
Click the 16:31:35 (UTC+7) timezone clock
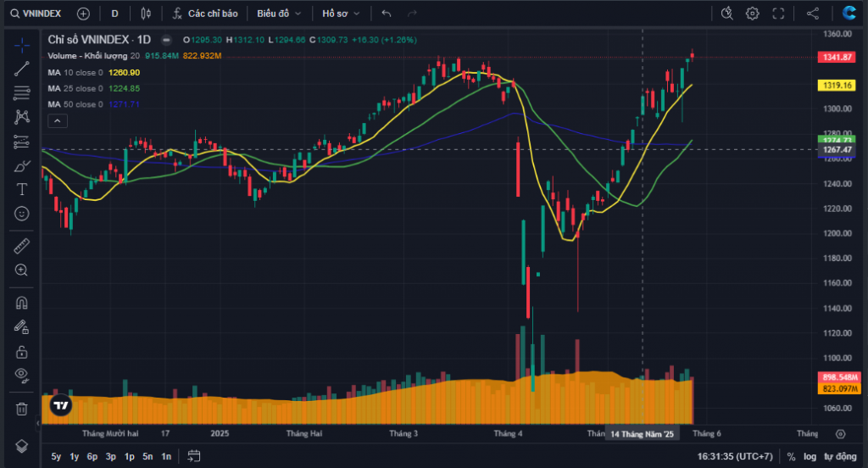[x=735, y=457]
